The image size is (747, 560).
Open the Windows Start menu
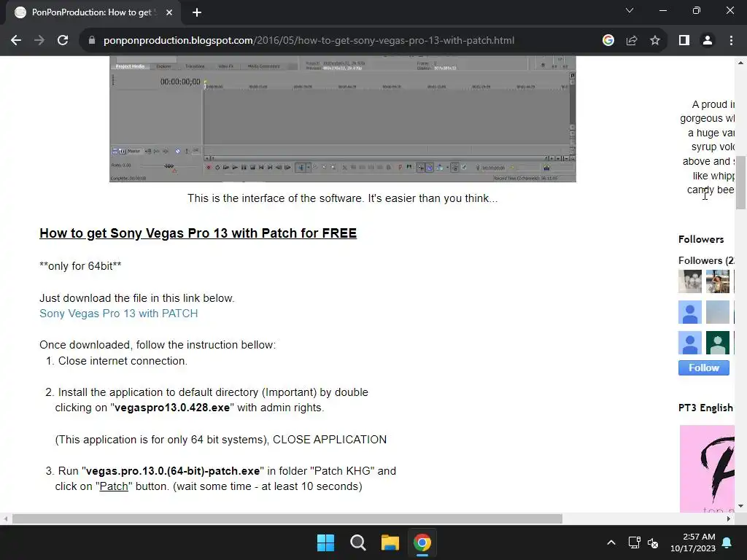coord(326,542)
